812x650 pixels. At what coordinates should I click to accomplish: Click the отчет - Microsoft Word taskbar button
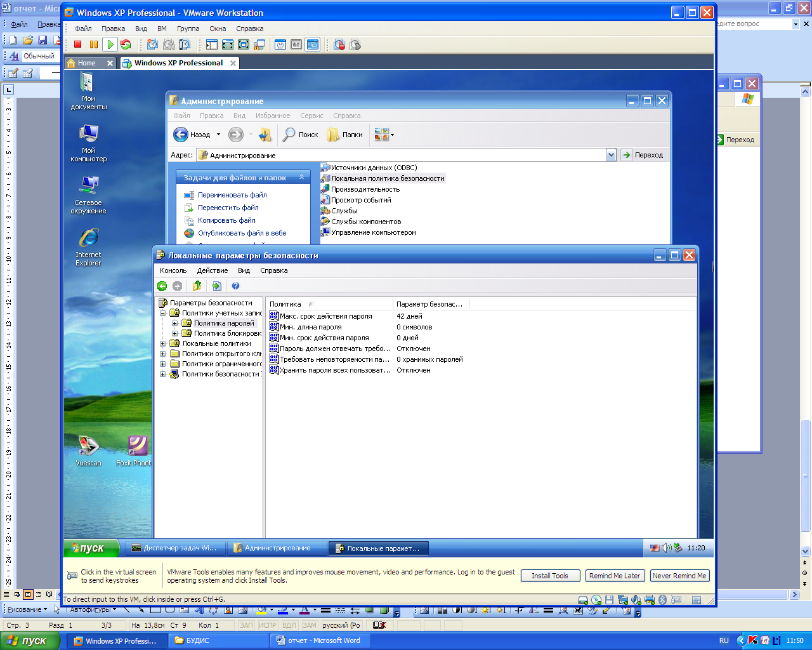(x=320, y=640)
